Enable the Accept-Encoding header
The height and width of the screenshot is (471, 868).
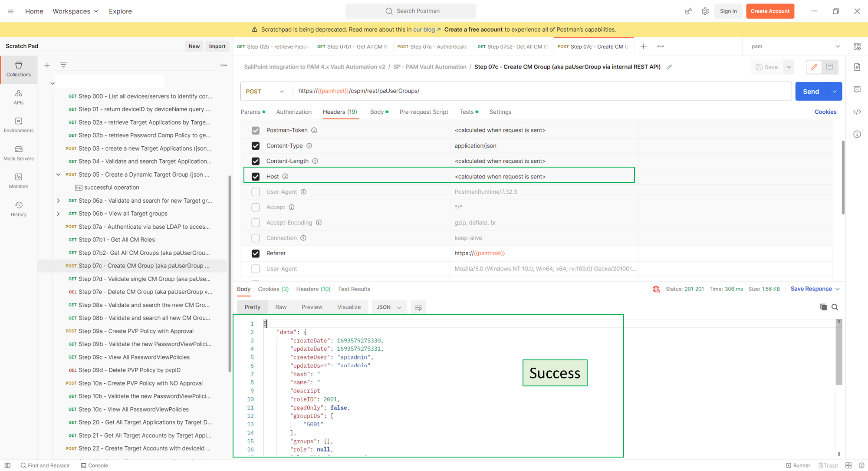(256, 223)
